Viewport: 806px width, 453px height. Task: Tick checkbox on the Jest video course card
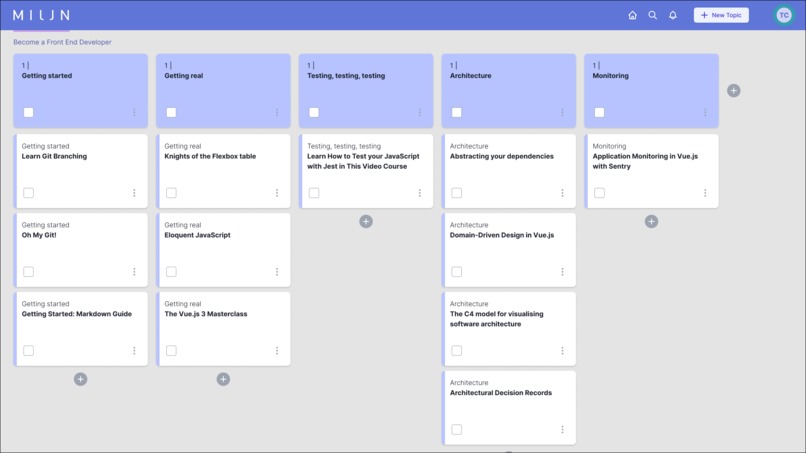(x=314, y=193)
